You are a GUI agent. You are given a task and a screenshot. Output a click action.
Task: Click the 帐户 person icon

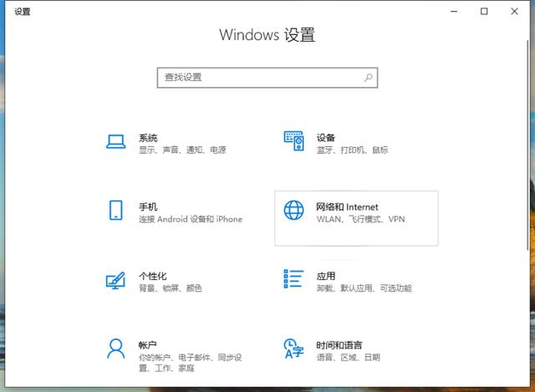pyautogui.click(x=116, y=349)
